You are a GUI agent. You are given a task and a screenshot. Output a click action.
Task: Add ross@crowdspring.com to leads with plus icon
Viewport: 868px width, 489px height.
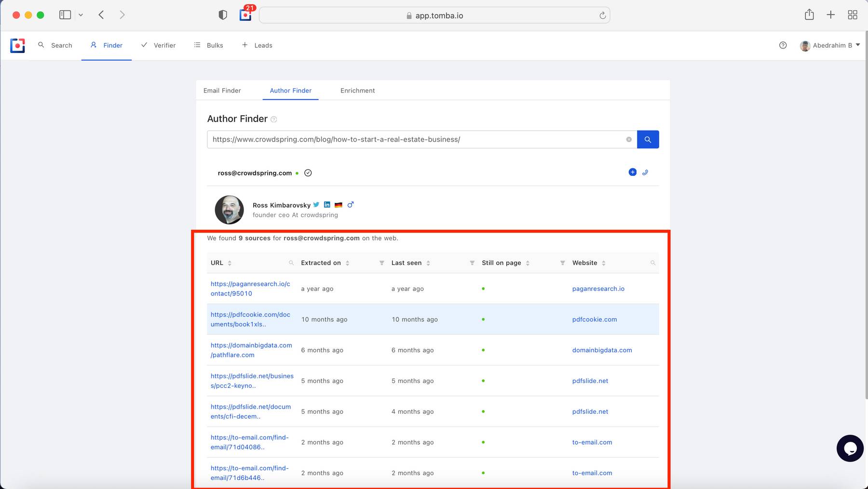pyautogui.click(x=633, y=172)
